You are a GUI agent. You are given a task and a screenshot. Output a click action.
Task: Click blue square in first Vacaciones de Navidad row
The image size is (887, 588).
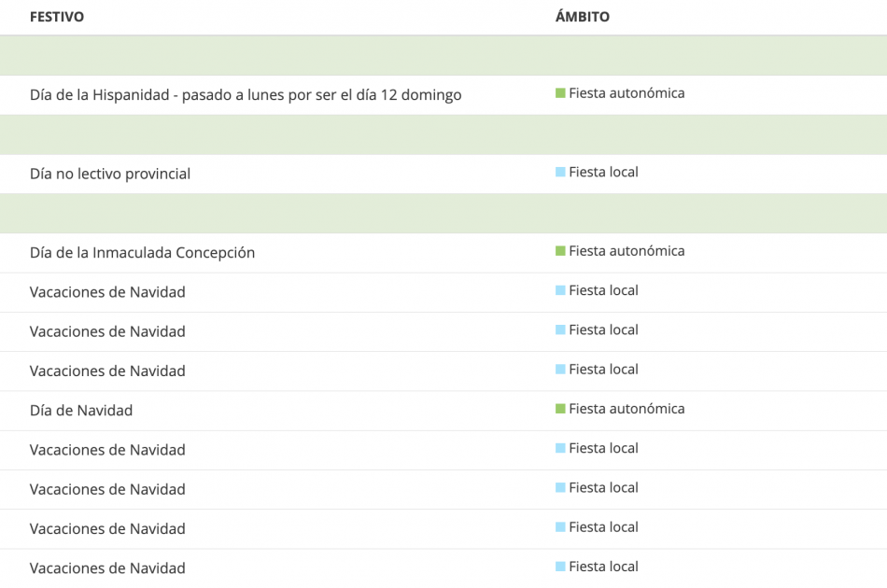[x=560, y=290]
